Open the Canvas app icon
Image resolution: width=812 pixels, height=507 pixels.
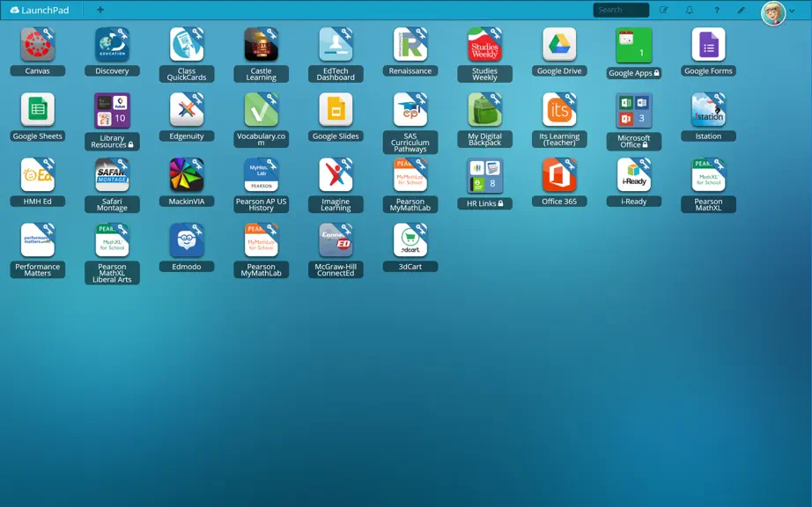(x=37, y=45)
